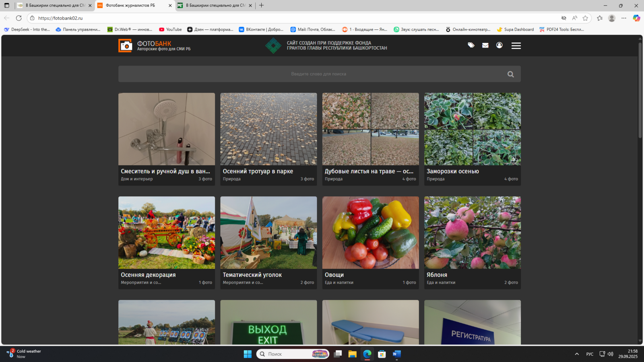Open the Овощи album title link
The width and height of the screenshot is (644, 362).
pos(334,275)
